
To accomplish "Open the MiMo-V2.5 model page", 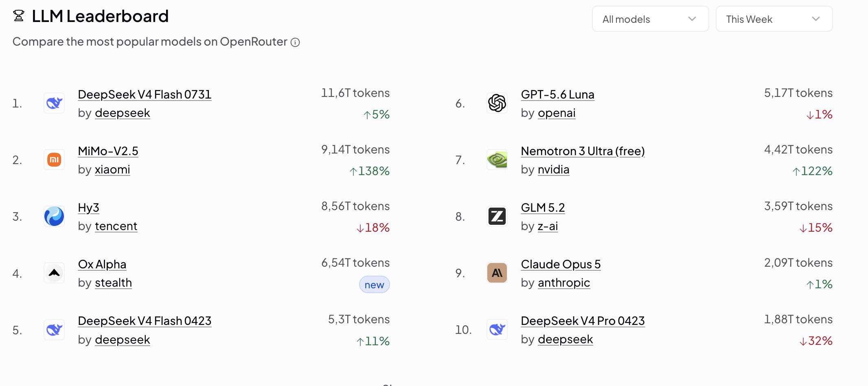I will click(108, 151).
